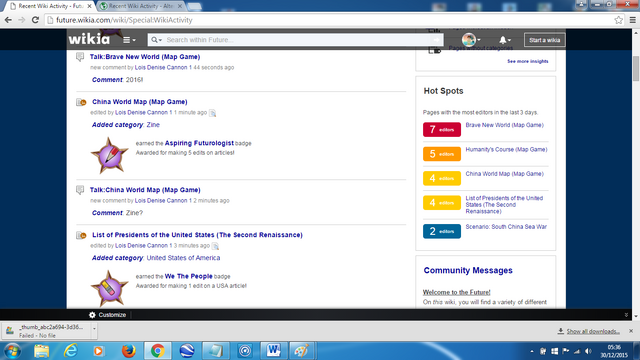640x360 pixels.
Task: Show hidden system tray icons
Action: click(532, 351)
